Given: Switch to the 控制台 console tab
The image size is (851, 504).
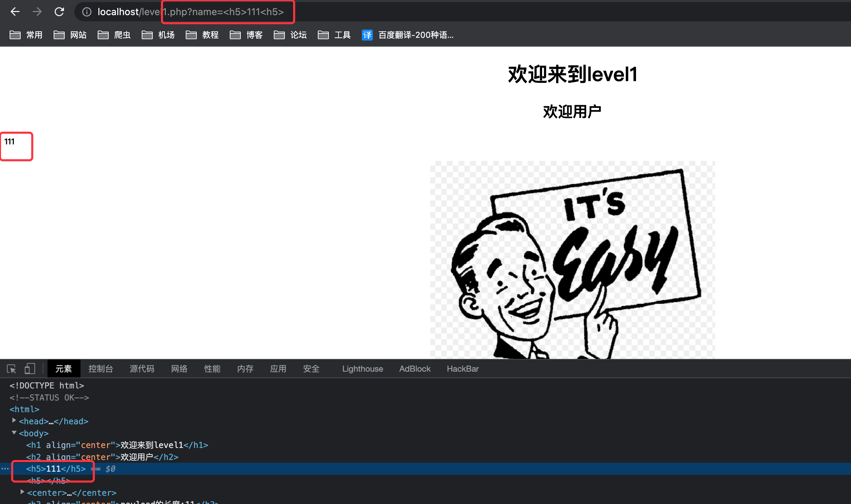Looking at the screenshot, I should pos(100,369).
